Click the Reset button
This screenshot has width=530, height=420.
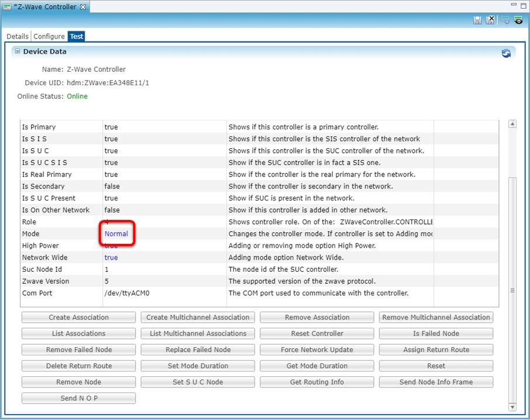click(x=436, y=366)
